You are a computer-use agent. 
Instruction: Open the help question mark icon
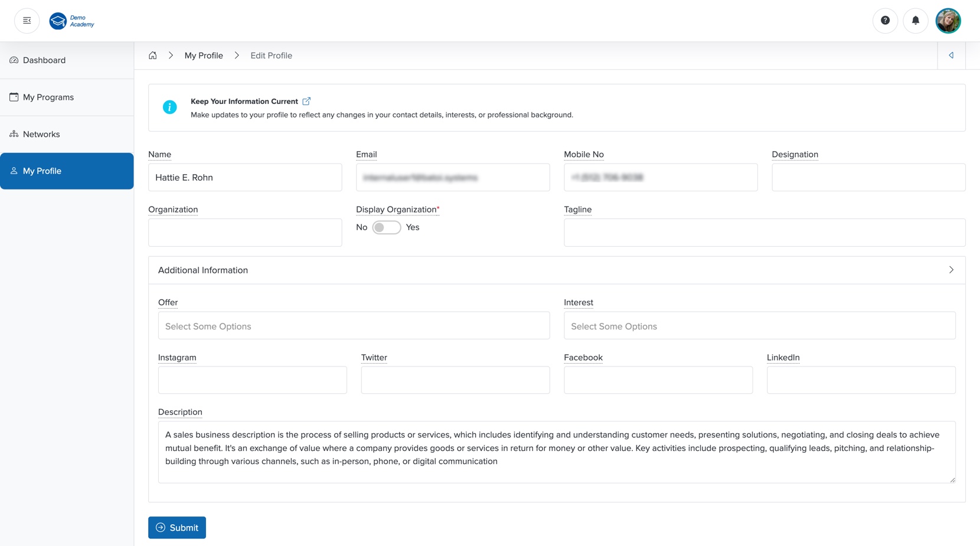[885, 20]
